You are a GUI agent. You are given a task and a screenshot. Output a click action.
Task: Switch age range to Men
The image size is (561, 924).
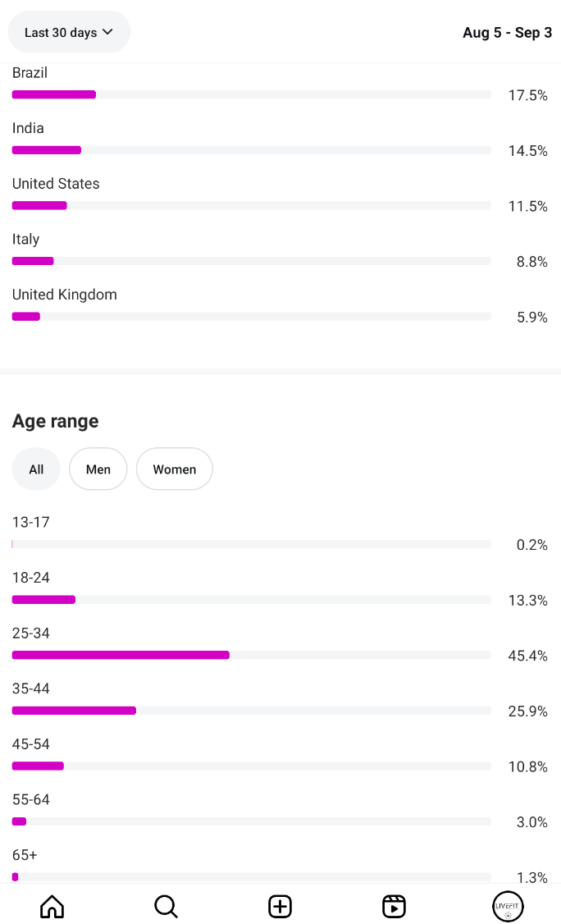(x=98, y=469)
